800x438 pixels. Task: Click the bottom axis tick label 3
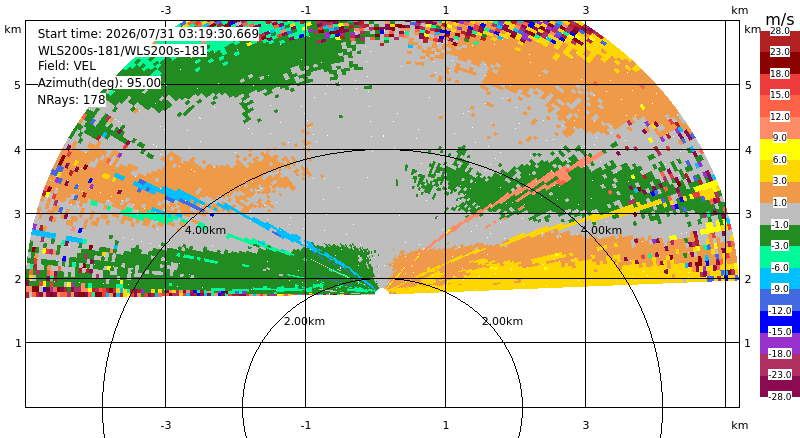[x=586, y=425]
